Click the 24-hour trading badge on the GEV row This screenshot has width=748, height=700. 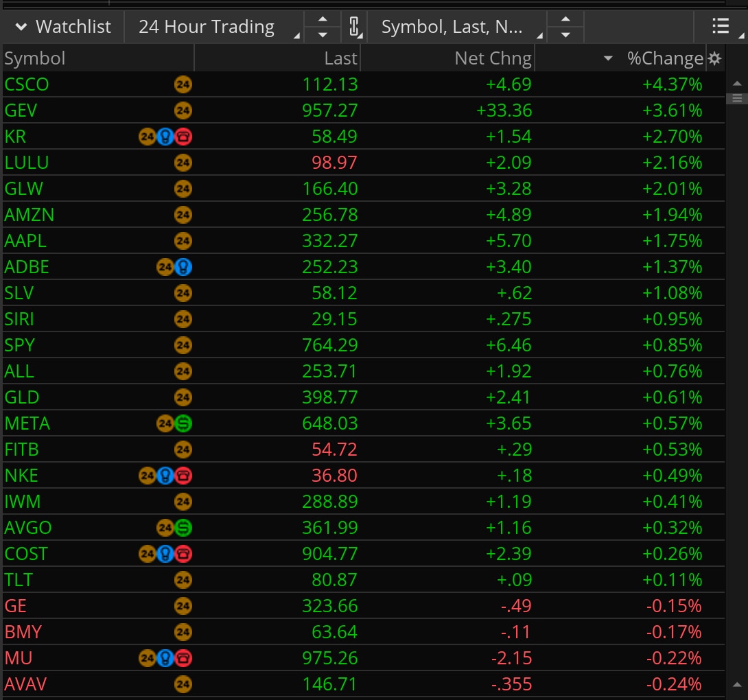(183, 110)
